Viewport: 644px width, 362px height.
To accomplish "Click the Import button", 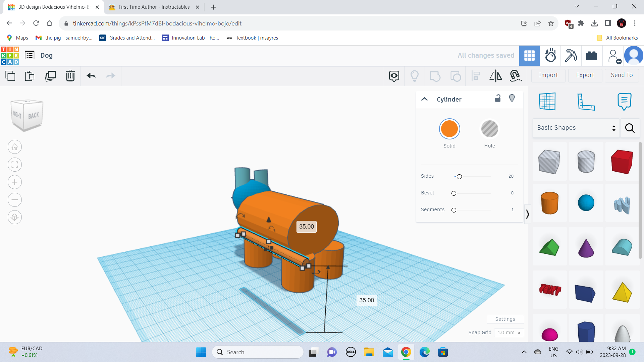I will tap(548, 75).
